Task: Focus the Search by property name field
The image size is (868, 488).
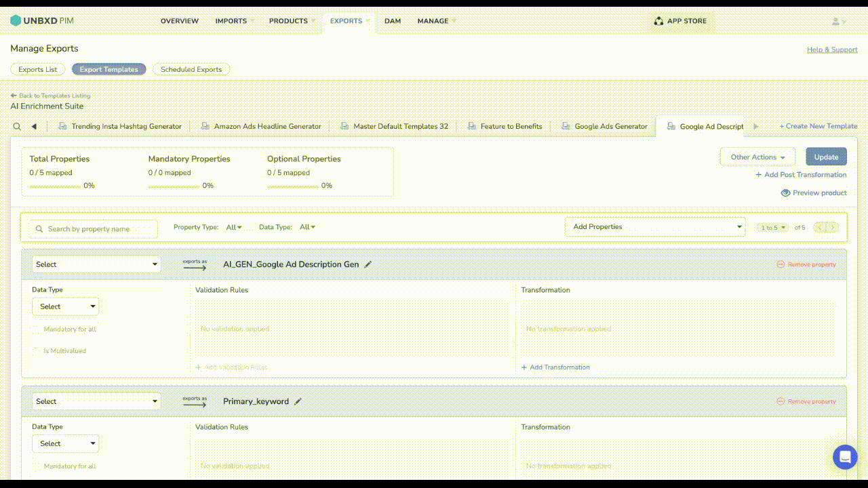Action: pyautogui.click(x=93, y=229)
